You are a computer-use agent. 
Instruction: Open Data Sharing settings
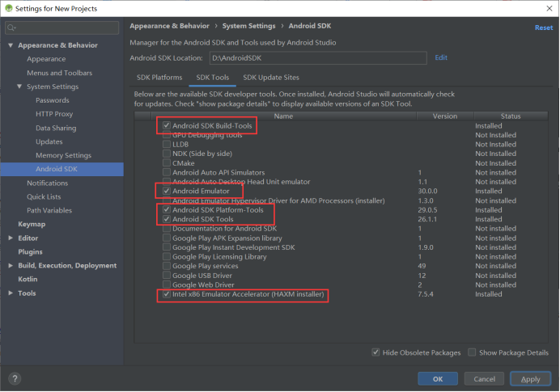coord(56,128)
